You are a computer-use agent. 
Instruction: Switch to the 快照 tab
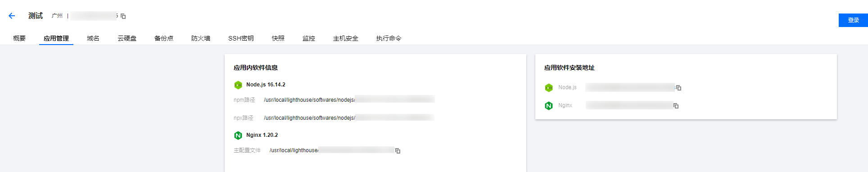[x=278, y=38]
